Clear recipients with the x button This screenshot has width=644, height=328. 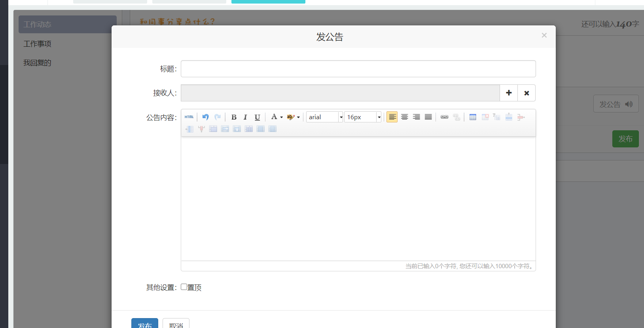(527, 93)
